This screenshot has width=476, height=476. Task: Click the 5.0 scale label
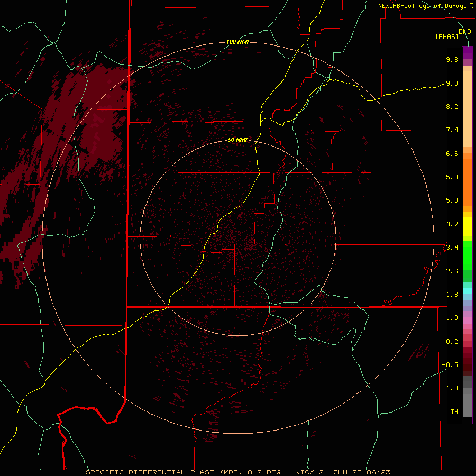coord(452,200)
